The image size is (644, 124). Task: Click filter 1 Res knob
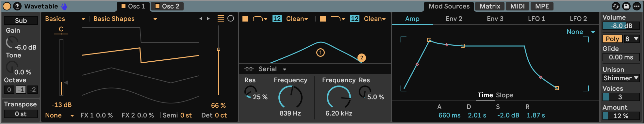click(x=251, y=92)
